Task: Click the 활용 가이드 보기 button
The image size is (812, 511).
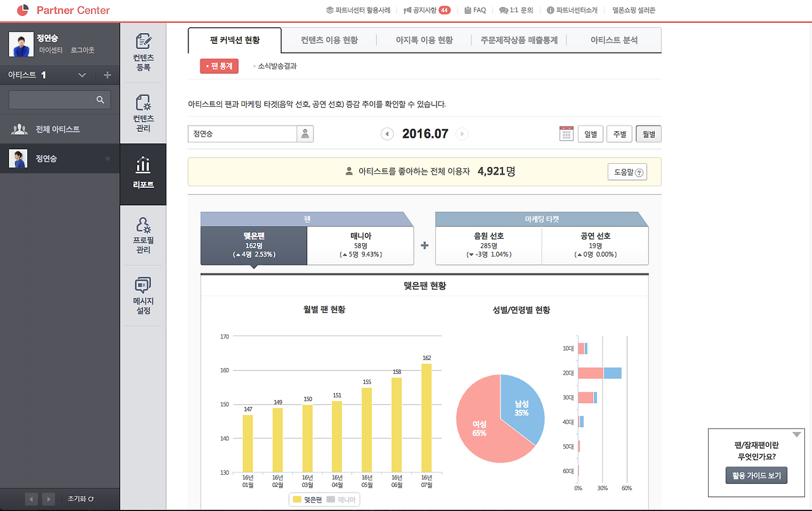Action: [x=756, y=475]
